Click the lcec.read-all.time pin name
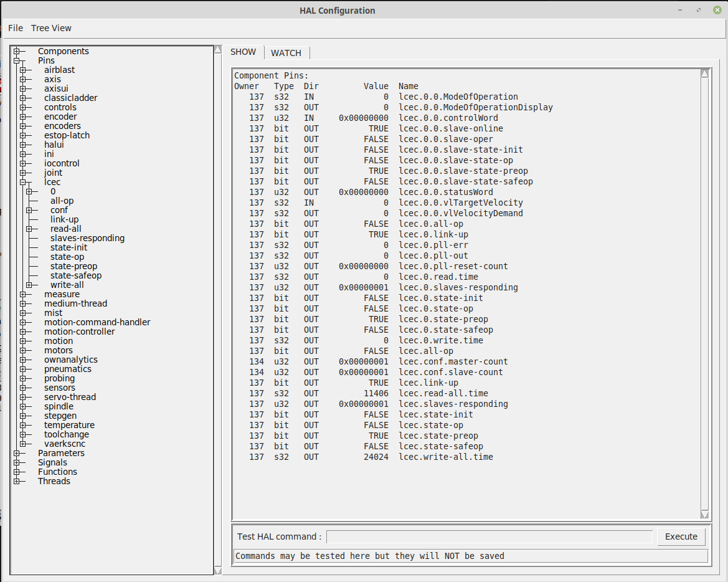Screen dimensions: 728x582 tap(443, 393)
